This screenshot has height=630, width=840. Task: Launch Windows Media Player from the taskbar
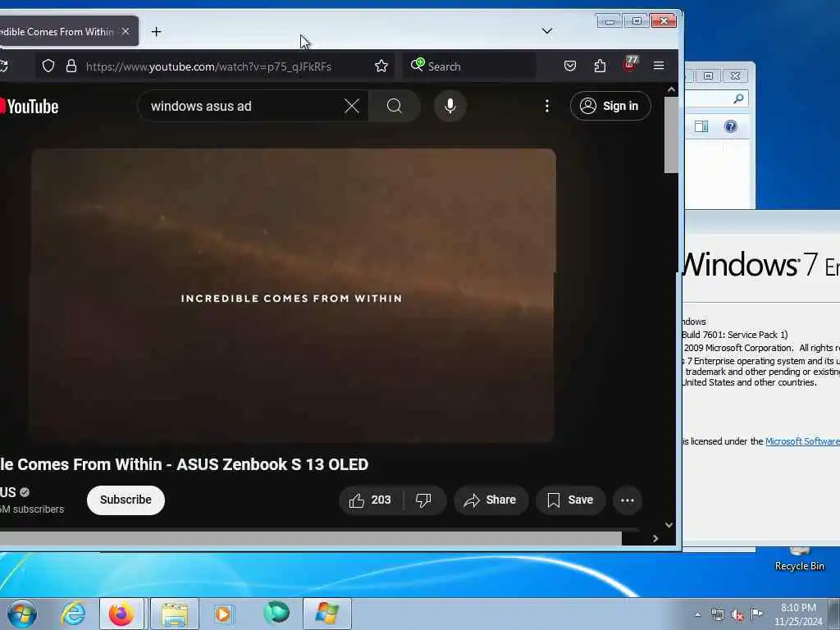(x=223, y=614)
